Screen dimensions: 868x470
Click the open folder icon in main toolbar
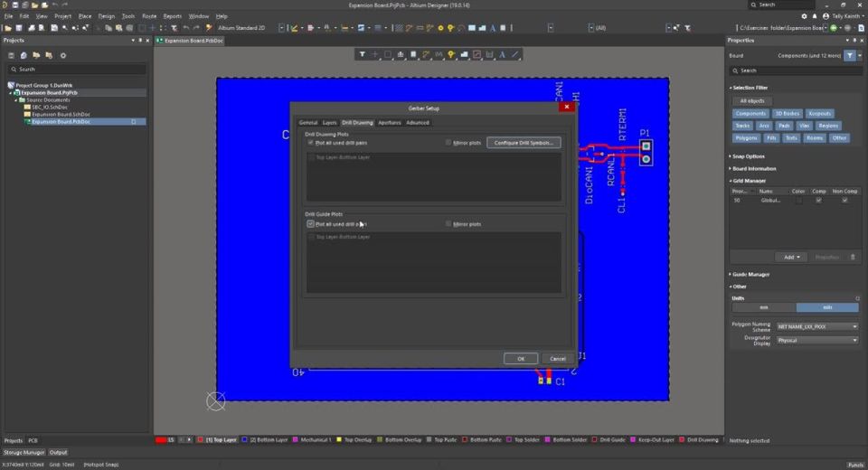point(8,28)
